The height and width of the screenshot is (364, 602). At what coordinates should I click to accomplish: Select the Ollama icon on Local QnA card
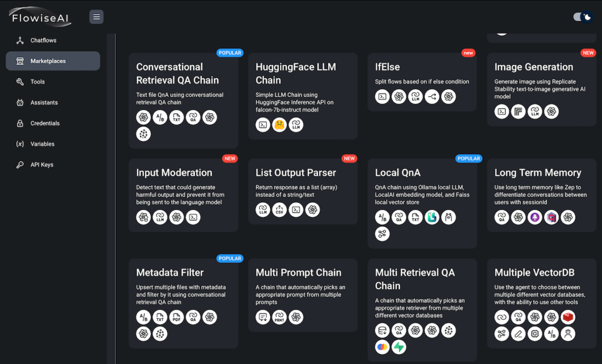coord(449,216)
